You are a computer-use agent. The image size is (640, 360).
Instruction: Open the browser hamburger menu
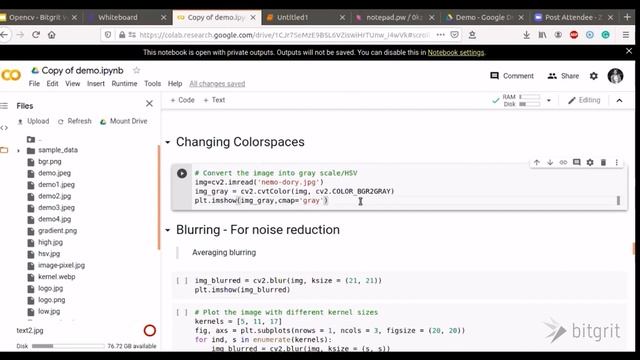tap(626, 35)
